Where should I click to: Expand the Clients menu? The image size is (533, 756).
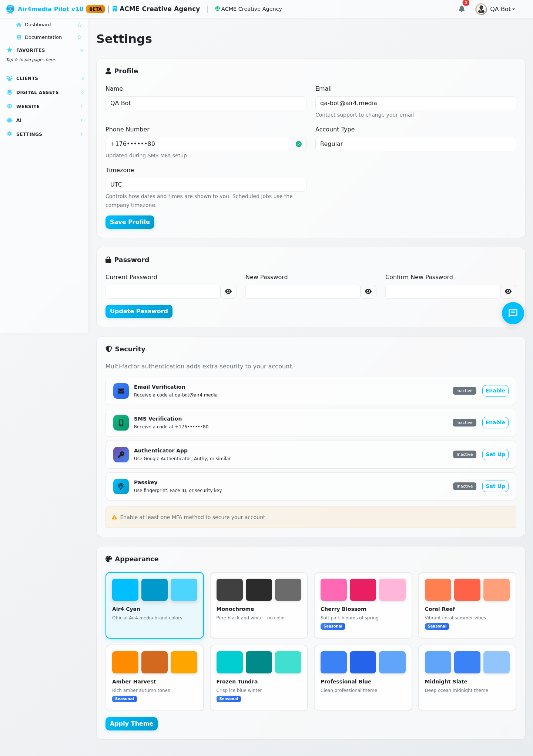click(x=83, y=78)
